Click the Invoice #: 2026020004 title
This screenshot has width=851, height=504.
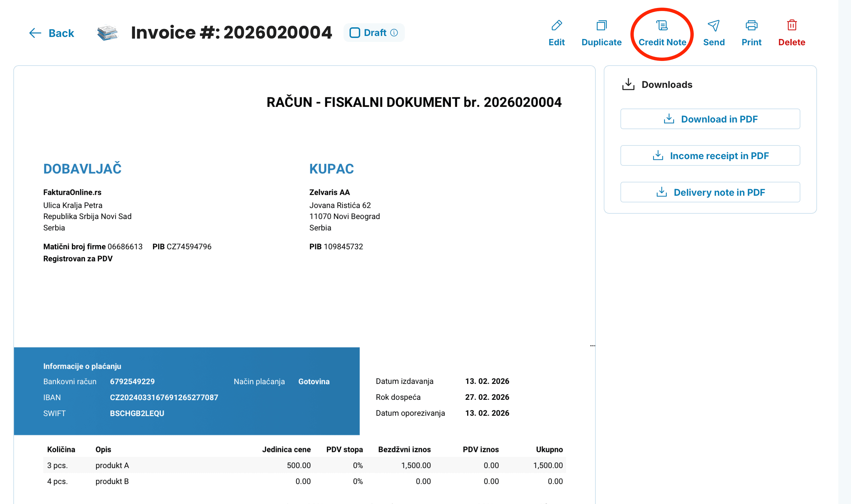tap(231, 33)
